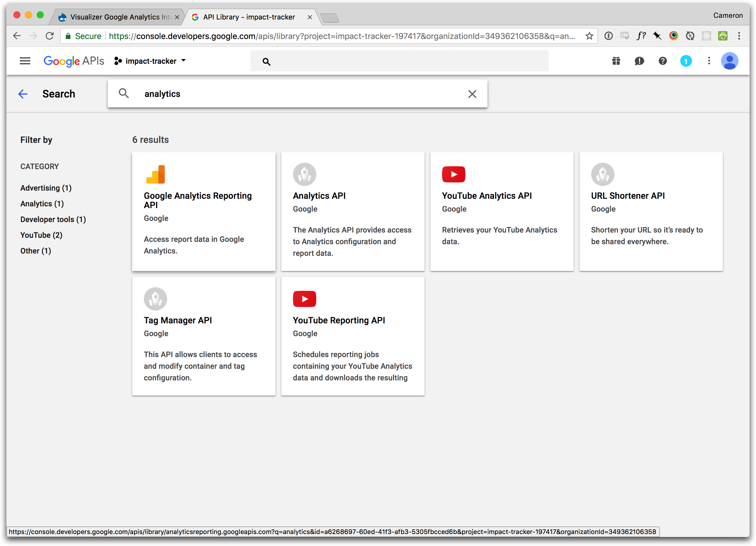Open the Google Analytics Reporting API card

204,212
